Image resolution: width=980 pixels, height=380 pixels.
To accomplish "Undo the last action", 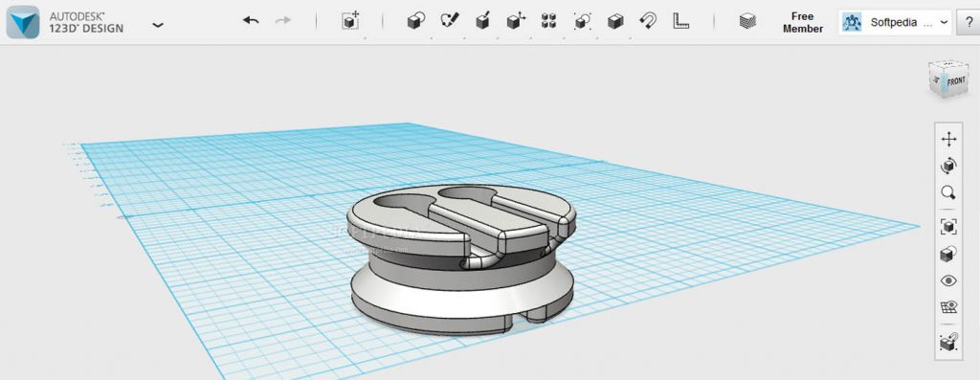I will click(x=251, y=21).
